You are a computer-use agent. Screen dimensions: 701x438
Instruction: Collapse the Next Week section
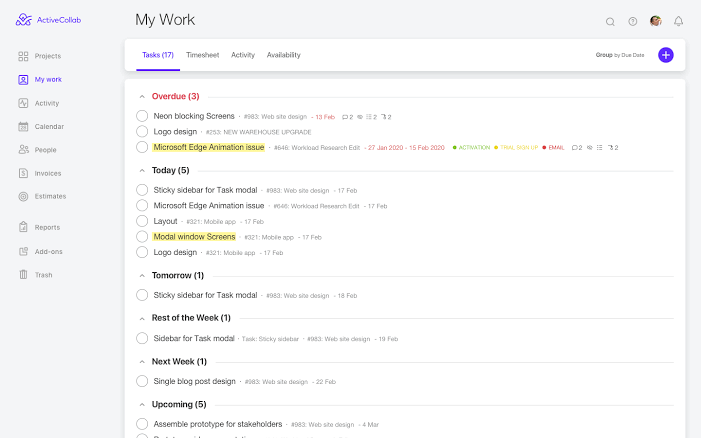pos(142,362)
